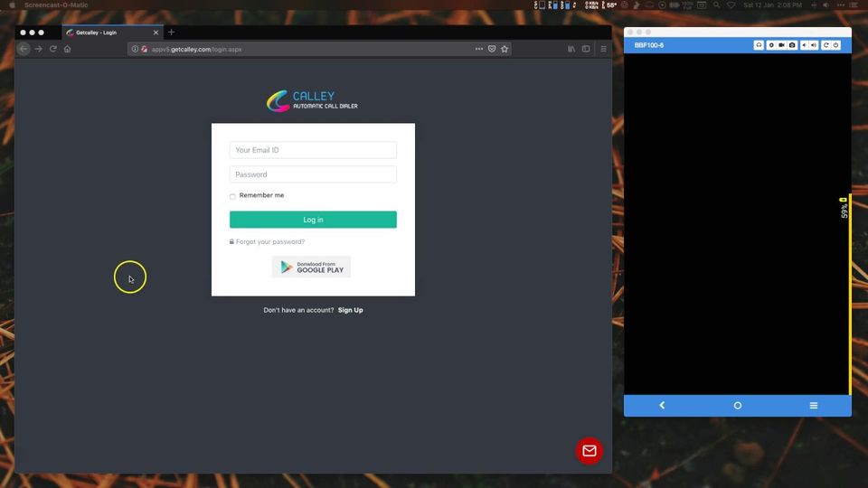Open Firefox library icon
Image resolution: width=868 pixels, height=488 pixels.
[x=571, y=49]
